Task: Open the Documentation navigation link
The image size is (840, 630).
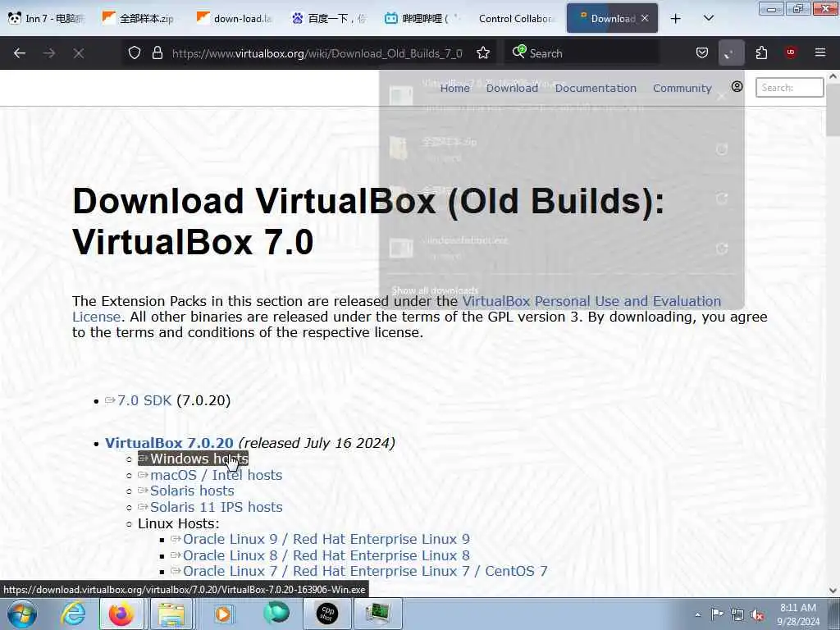Action: [x=596, y=88]
